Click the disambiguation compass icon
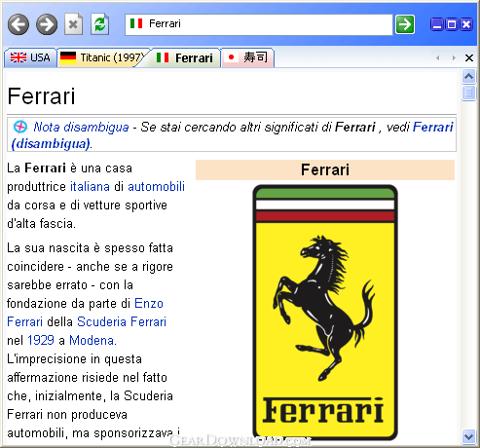This screenshot has height=448, width=480. (20, 127)
